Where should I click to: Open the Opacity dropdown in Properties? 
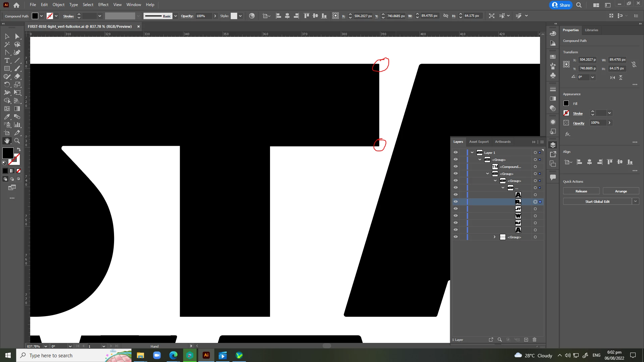coord(609,123)
